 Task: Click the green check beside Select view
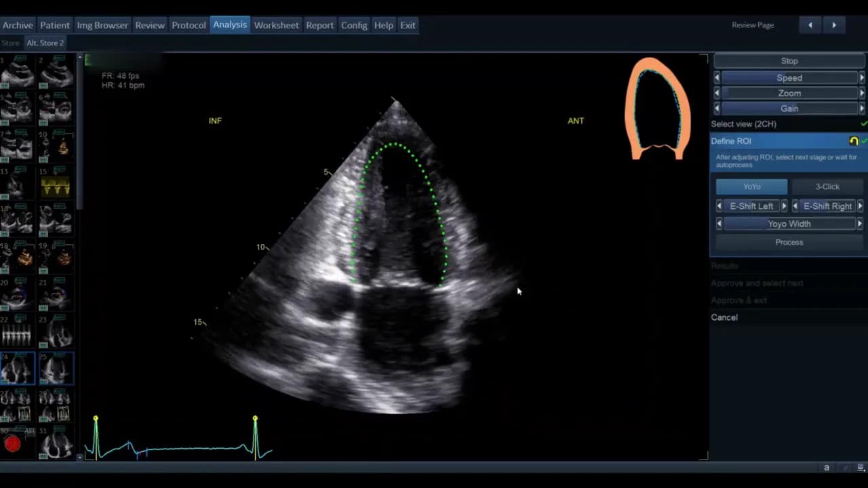863,124
